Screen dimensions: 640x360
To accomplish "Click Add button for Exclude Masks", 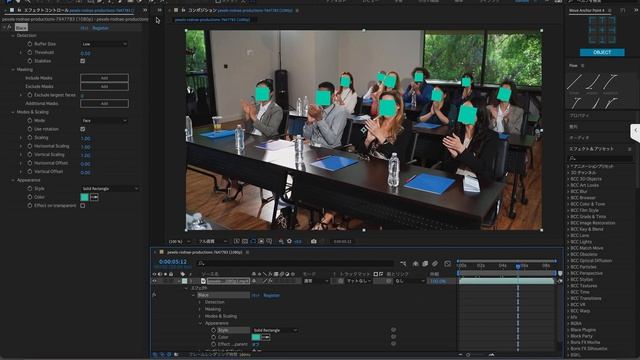I will (x=104, y=86).
